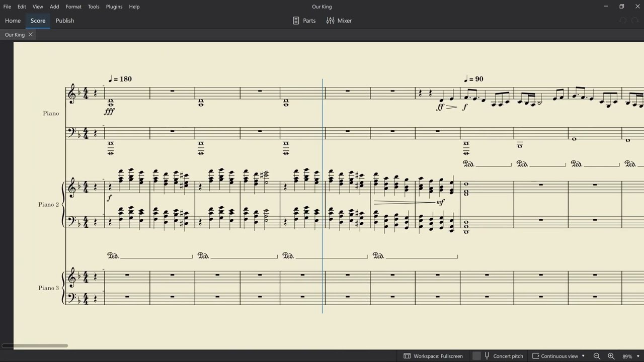Click the Parts document icon

[296, 21]
